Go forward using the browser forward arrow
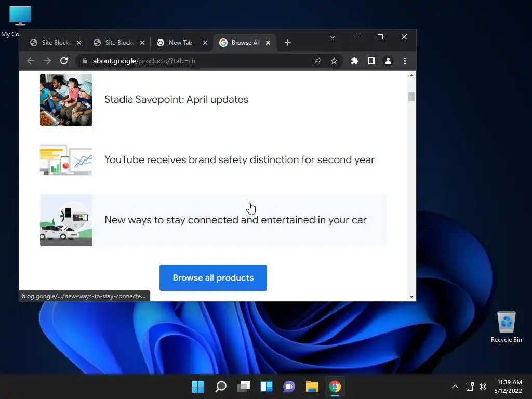The height and width of the screenshot is (399, 532). pyautogui.click(x=47, y=61)
